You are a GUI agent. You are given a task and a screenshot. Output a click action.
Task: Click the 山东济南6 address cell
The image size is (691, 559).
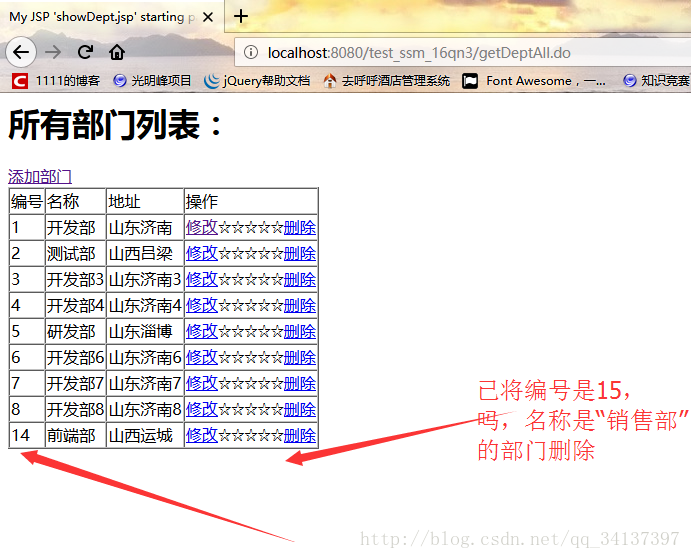coord(145,358)
